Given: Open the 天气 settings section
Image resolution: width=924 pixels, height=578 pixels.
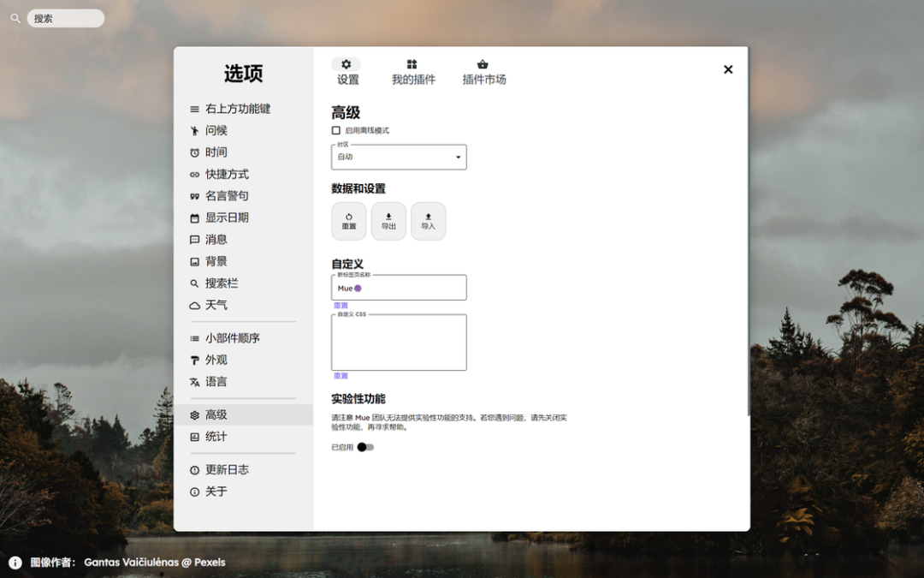Looking at the screenshot, I should pos(243,306).
